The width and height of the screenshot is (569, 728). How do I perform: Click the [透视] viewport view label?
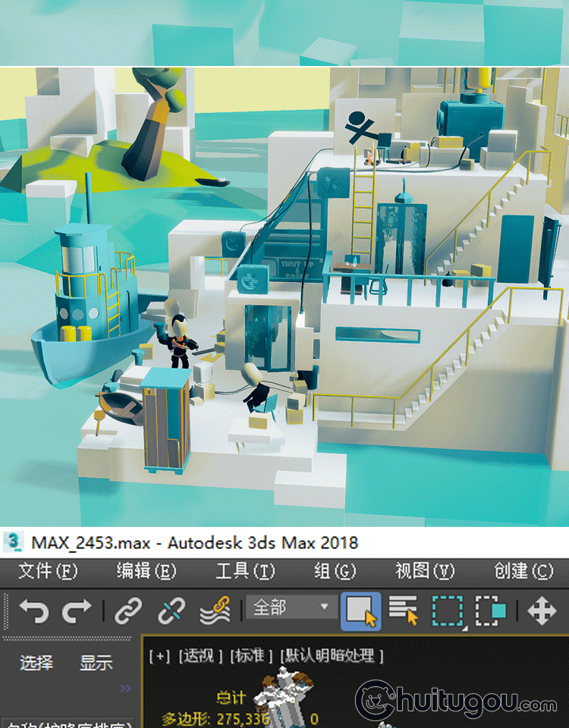point(200,656)
